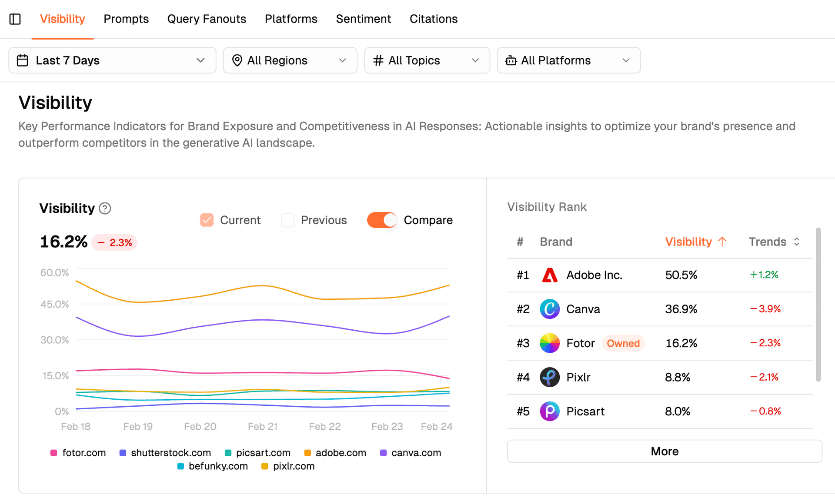Screen dimensions: 835x504
Task: Click the Picsart logo icon
Action: click(550, 411)
